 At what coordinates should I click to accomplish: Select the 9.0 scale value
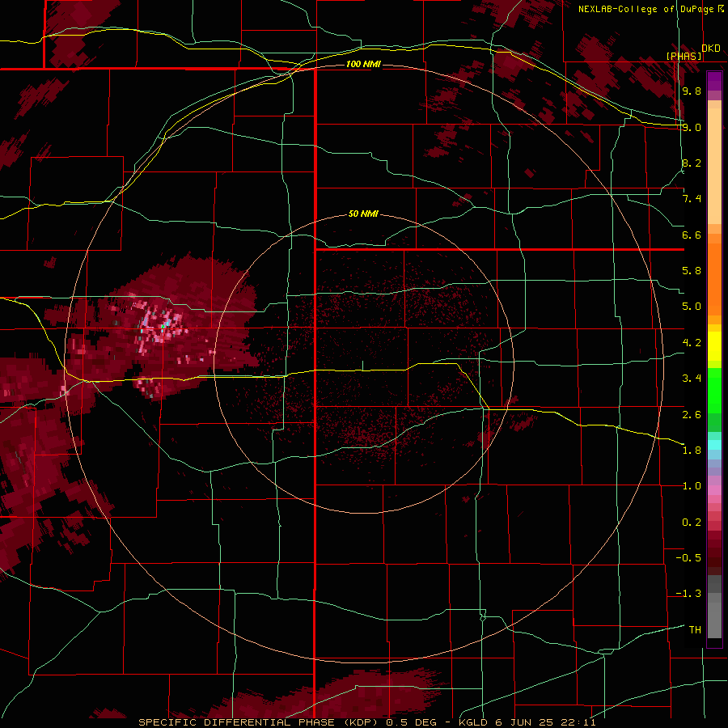692,127
